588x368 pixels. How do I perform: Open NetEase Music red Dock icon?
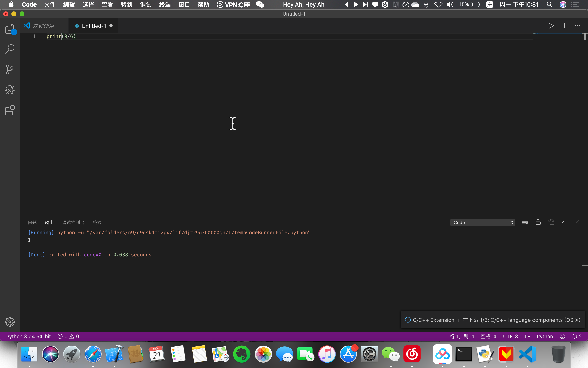pyautogui.click(x=412, y=354)
